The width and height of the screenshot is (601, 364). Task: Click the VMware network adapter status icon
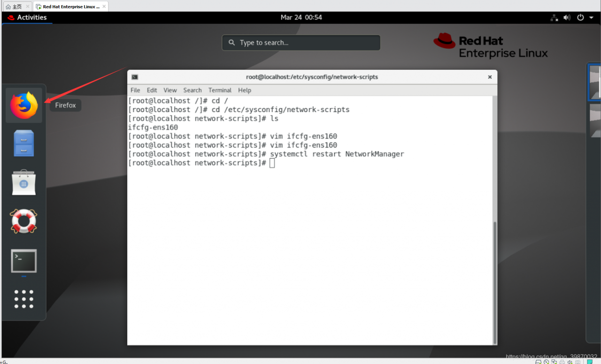click(x=554, y=362)
